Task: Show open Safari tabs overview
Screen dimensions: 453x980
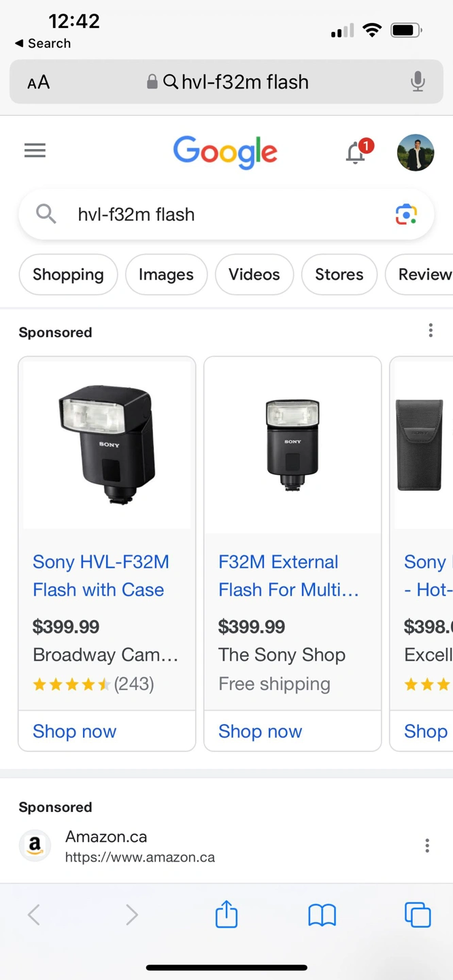Action: (417, 915)
